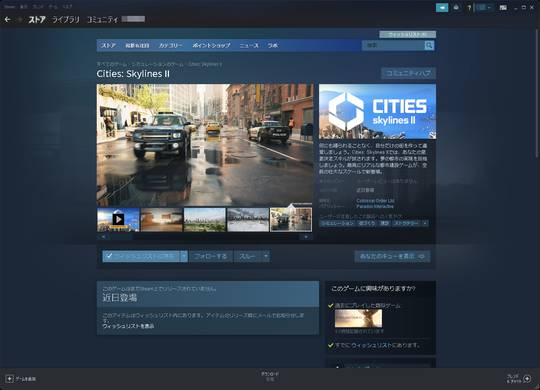The image size is (540, 390).
Task: Switch to Big Picture mode icon
Action: tap(503, 8)
